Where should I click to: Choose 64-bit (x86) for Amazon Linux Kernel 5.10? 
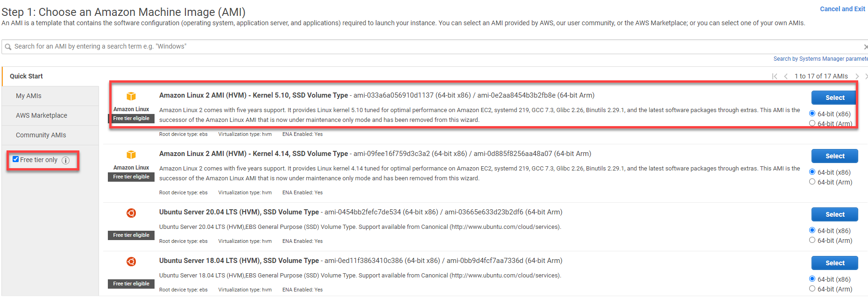point(812,114)
